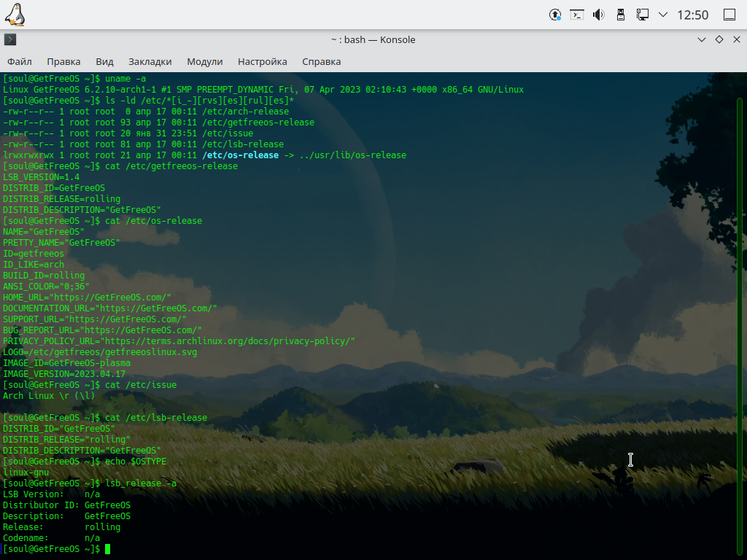747x560 pixels.
Task: Click the show desktop panel button
Action: click(x=729, y=15)
